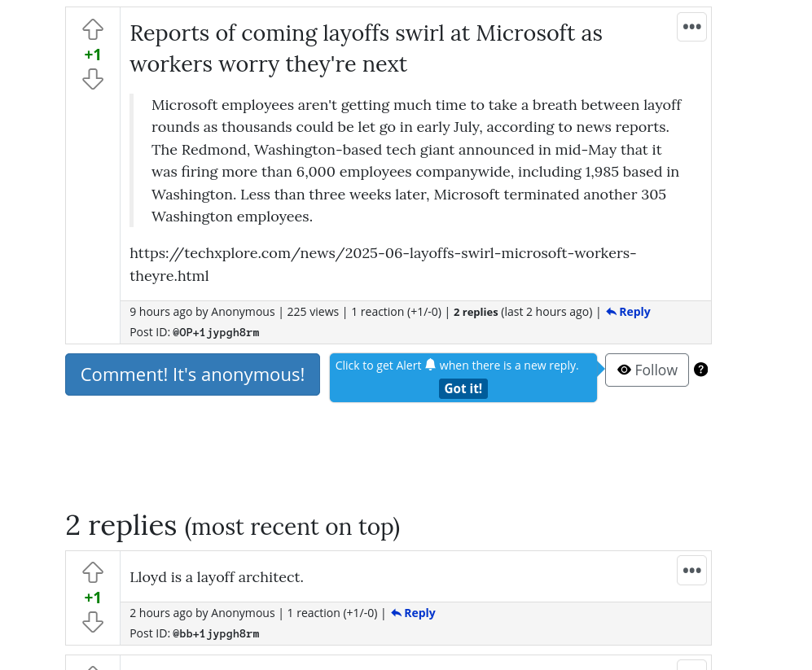
Task: Click the 2 replies count text
Action: [476, 312]
